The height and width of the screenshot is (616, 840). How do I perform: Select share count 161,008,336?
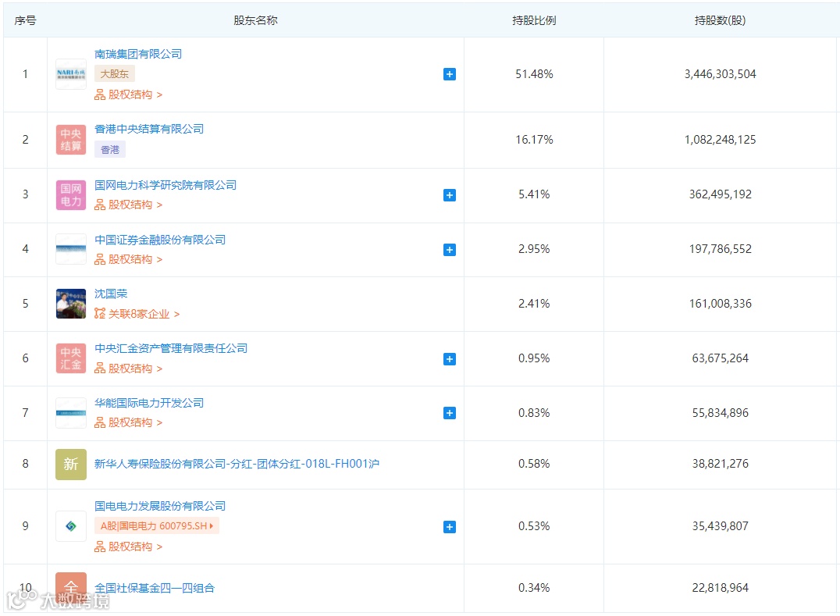[x=720, y=304]
